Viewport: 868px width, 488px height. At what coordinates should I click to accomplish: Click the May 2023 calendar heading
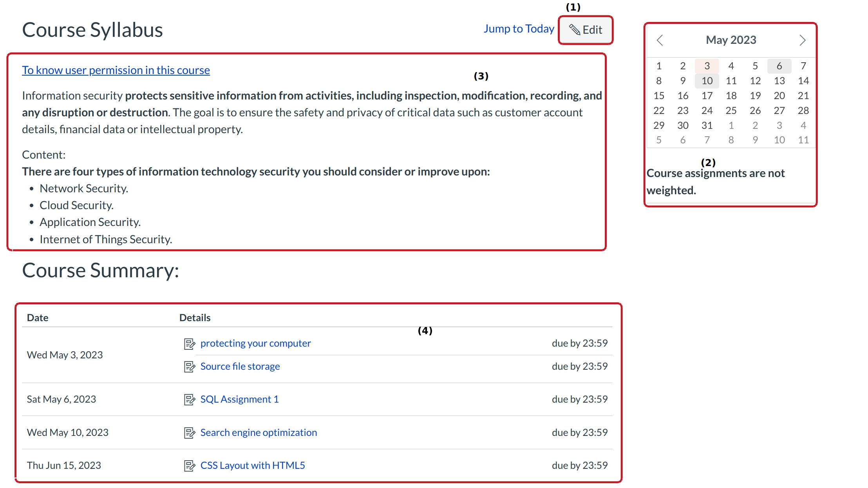731,40
